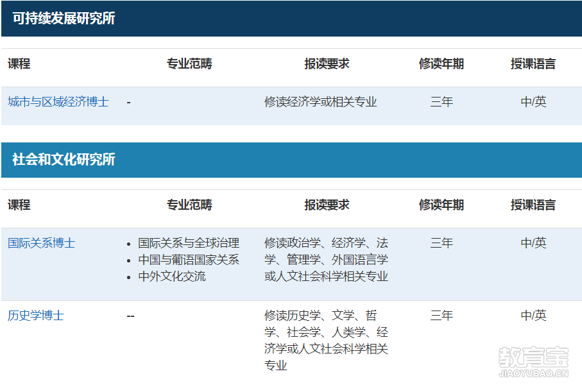Click the 中外文化交流 bullet item
Viewport: 582px width, 392px height.
[x=172, y=276]
